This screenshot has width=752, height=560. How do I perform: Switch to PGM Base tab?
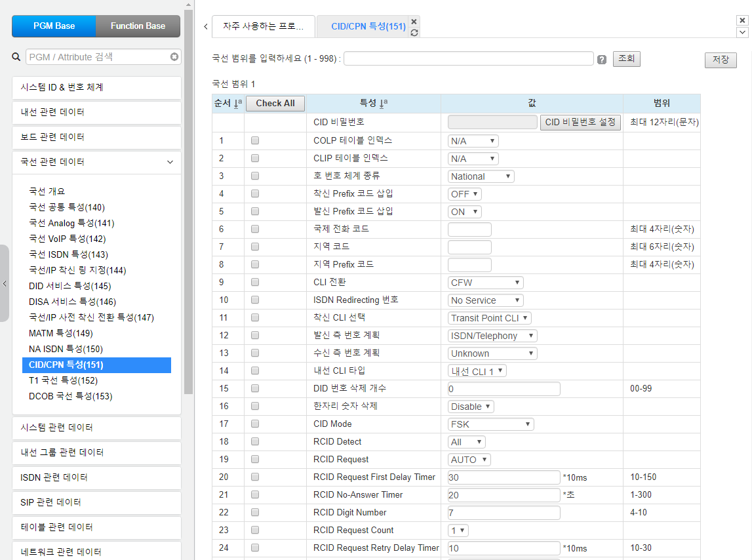pos(54,26)
